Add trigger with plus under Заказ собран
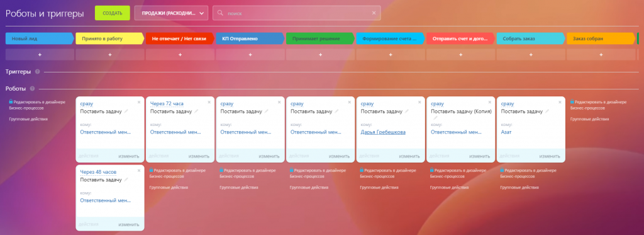The width and height of the screenshot is (644, 235). (601, 54)
